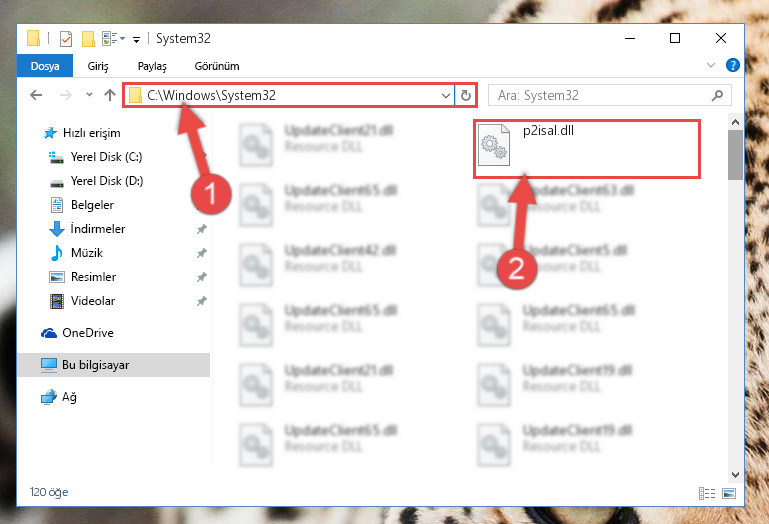This screenshot has height=524, width=769.
Task: Click the vertical scrollbar thumb
Action: tap(735, 155)
